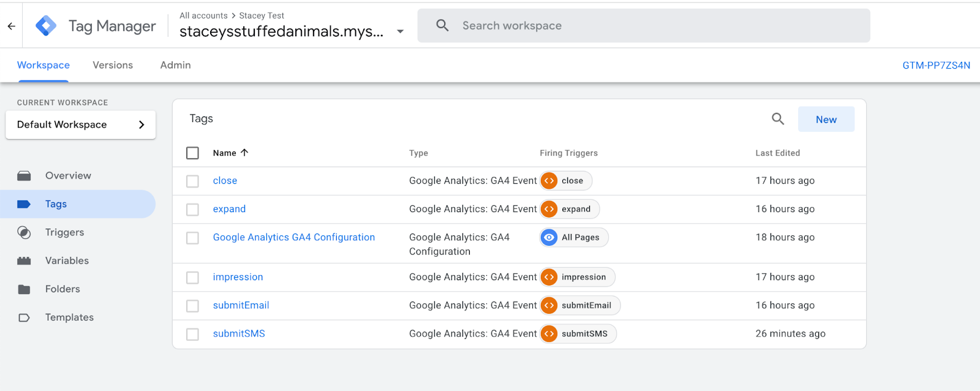
Task: Click the orange icon of submitSMS trigger
Action: [x=549, y=333]
